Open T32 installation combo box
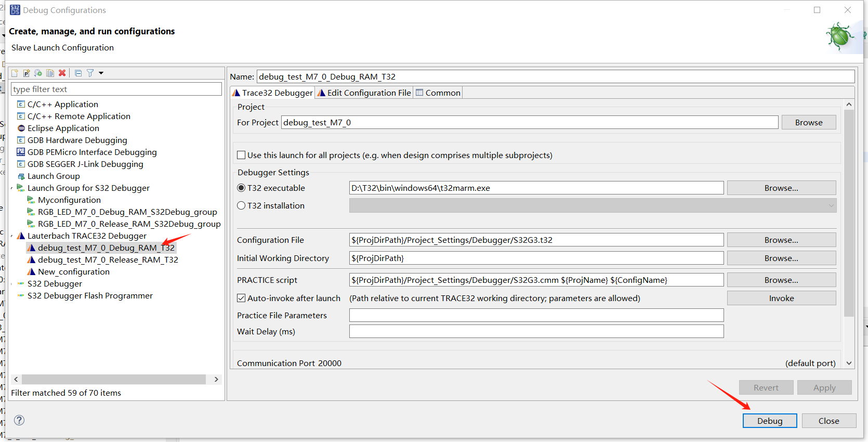This screenshot has width=868, height=442. pyautogui.click(x=593, y=205)
